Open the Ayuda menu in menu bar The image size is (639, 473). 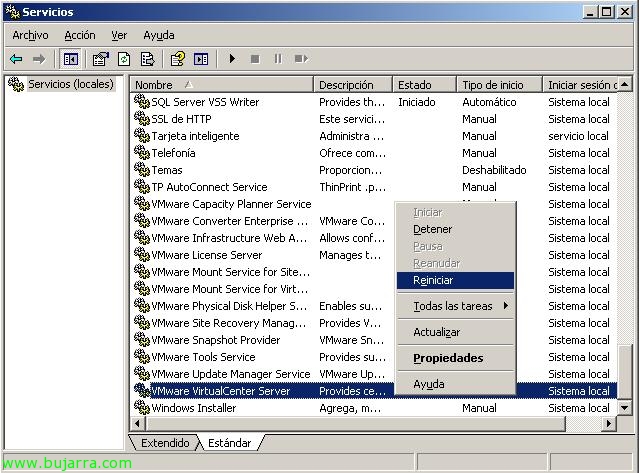coord(159,35)
